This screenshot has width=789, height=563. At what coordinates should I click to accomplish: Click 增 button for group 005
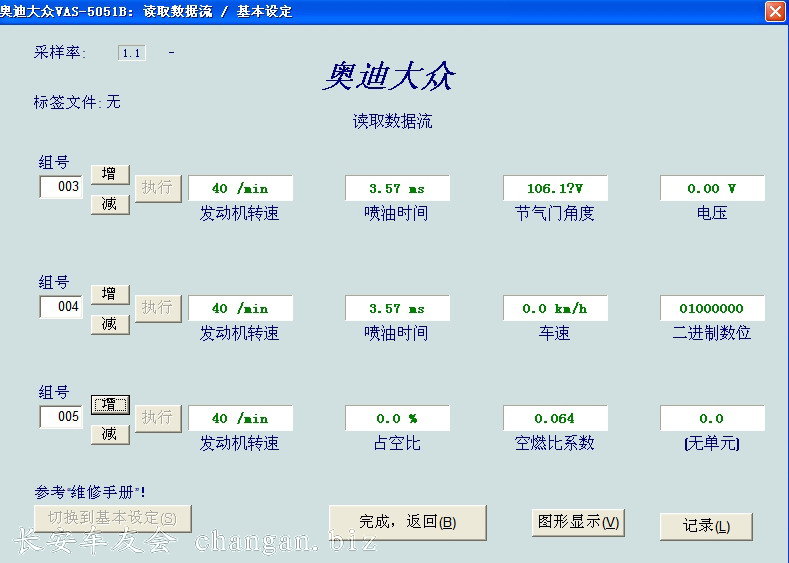(110, 405)
